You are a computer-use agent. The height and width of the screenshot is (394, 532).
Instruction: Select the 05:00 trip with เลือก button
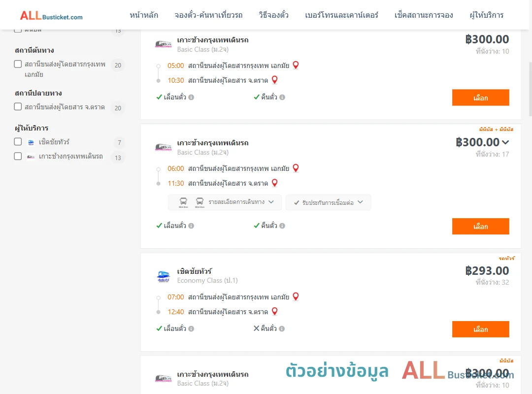480,98
